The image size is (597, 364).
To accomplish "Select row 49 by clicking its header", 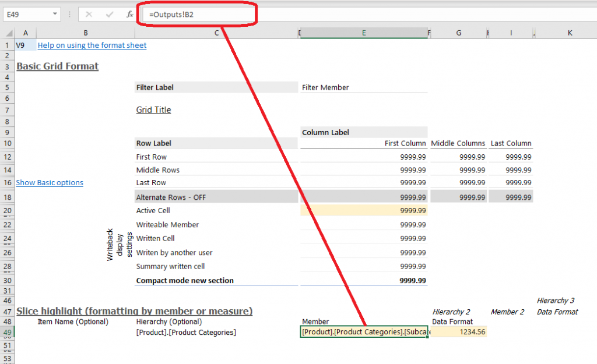I will tap(6, 331).
